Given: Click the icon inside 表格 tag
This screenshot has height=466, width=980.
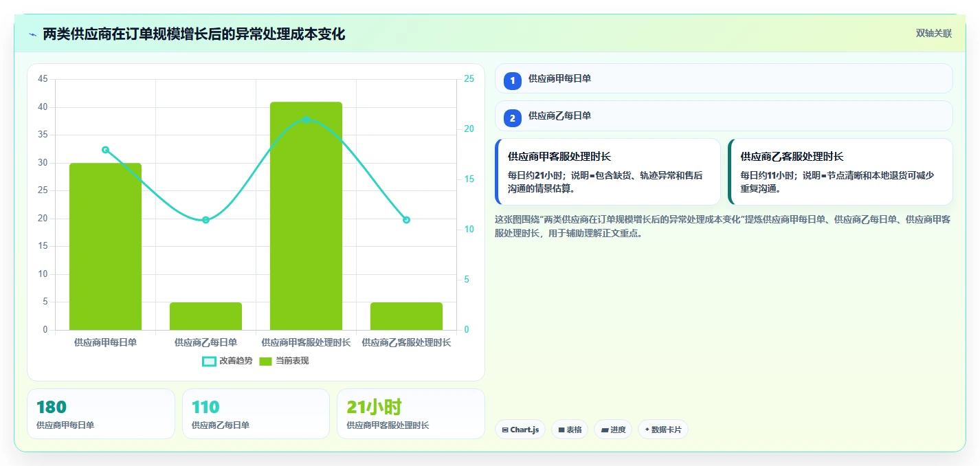Looking at the screenshot, I should point(561,430).
